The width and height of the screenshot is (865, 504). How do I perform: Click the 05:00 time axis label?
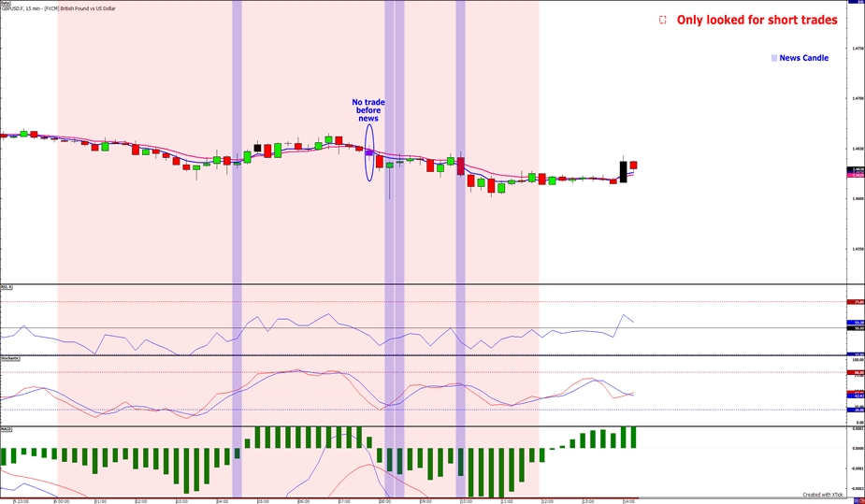[263, 501]
